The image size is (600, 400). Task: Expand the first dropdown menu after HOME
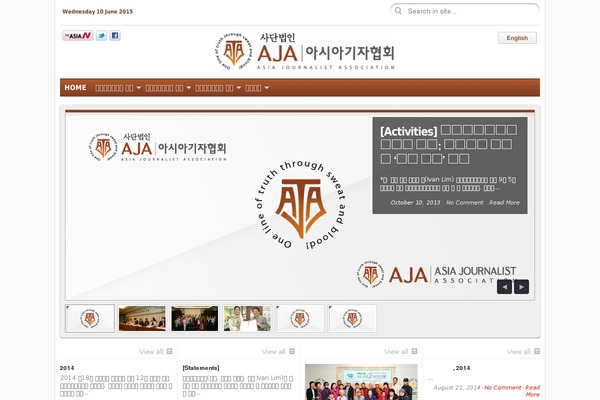pos(118,88)
